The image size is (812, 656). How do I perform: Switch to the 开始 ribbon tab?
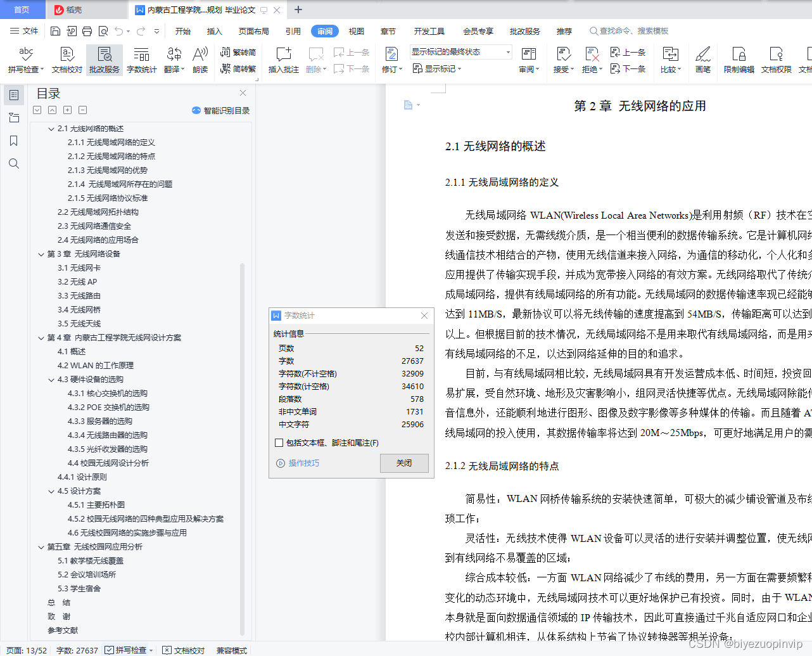point(183,31)
